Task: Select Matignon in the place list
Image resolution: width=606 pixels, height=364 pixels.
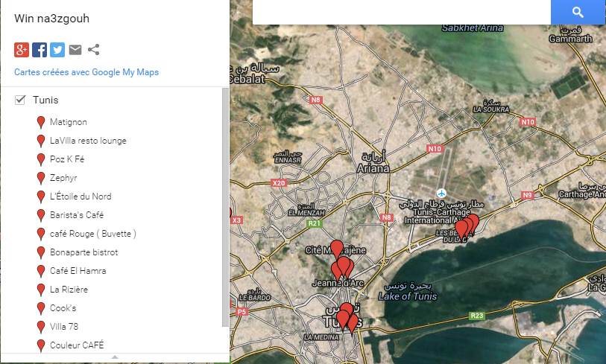Action: pyautogui.click(x=69, y=122)
